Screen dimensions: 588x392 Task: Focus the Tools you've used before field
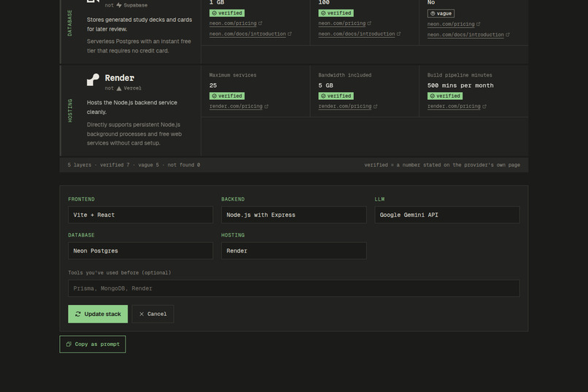[x=293, y=288]
